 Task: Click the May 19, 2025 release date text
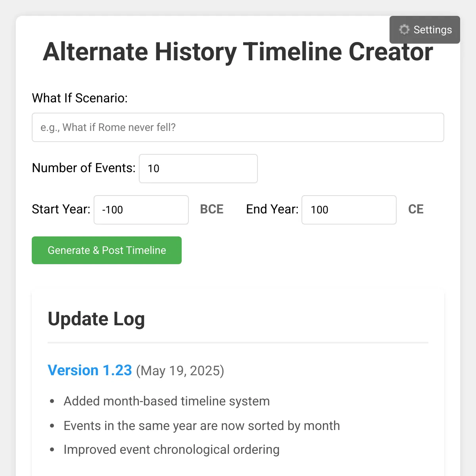tap(179, 371)
